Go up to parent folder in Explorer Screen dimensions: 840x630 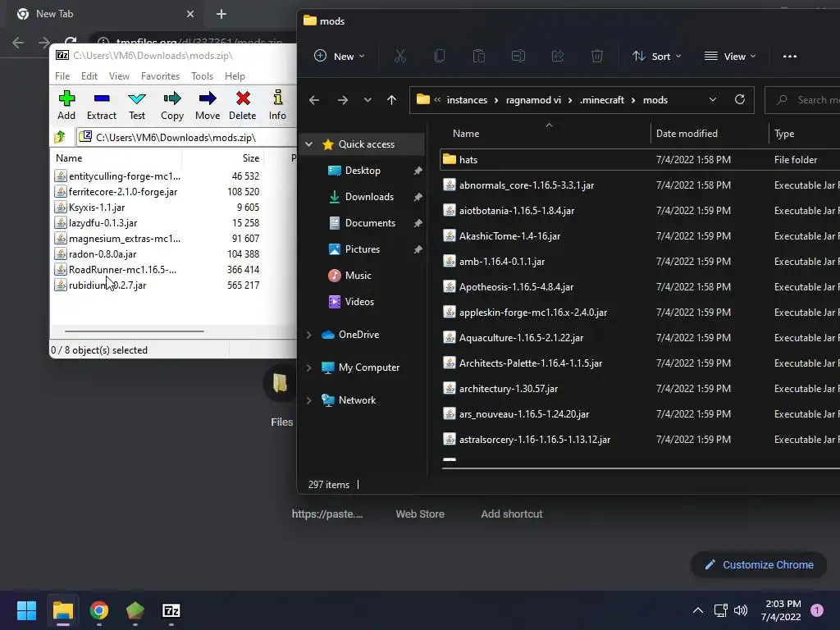click(391, 100)
